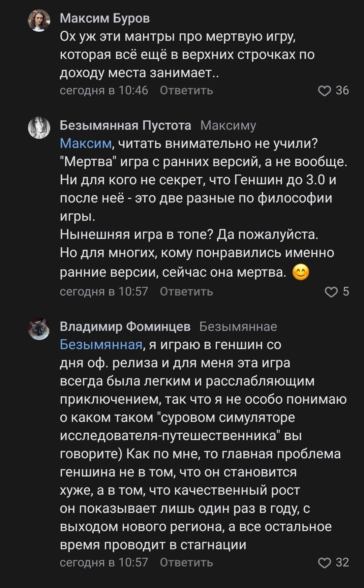Like Безымянная Пустота's comment with heart icon
364x588 pixels.
click(331, 292)
